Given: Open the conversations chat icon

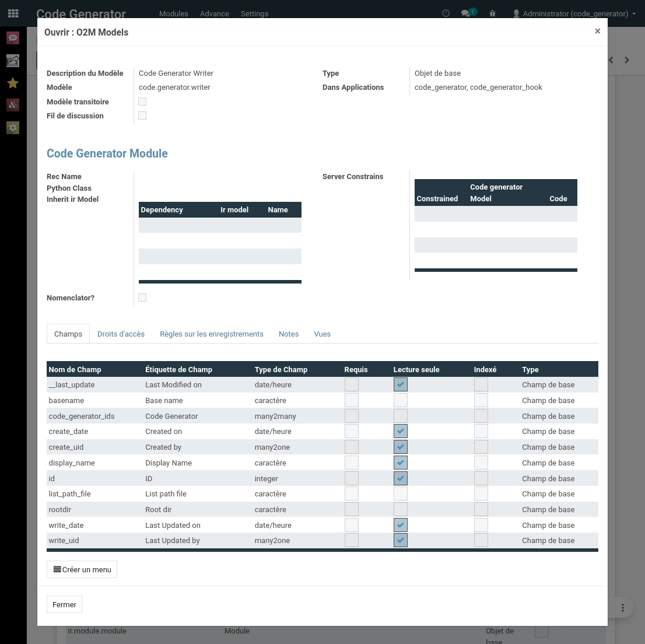Looking at the screenshot, I should [466, 13].
